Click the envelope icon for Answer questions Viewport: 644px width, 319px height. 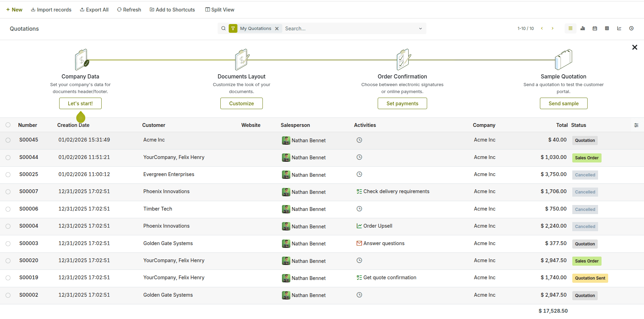coord(359,243)
